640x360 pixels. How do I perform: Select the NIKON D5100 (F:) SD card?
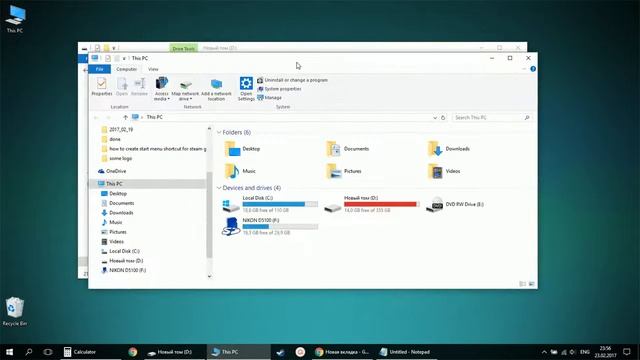[x=270, y=226]
